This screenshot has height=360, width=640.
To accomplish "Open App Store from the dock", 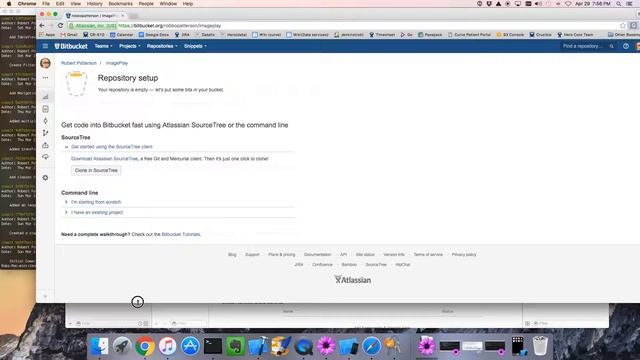I will pyautogui.click(x=190, y=346).
